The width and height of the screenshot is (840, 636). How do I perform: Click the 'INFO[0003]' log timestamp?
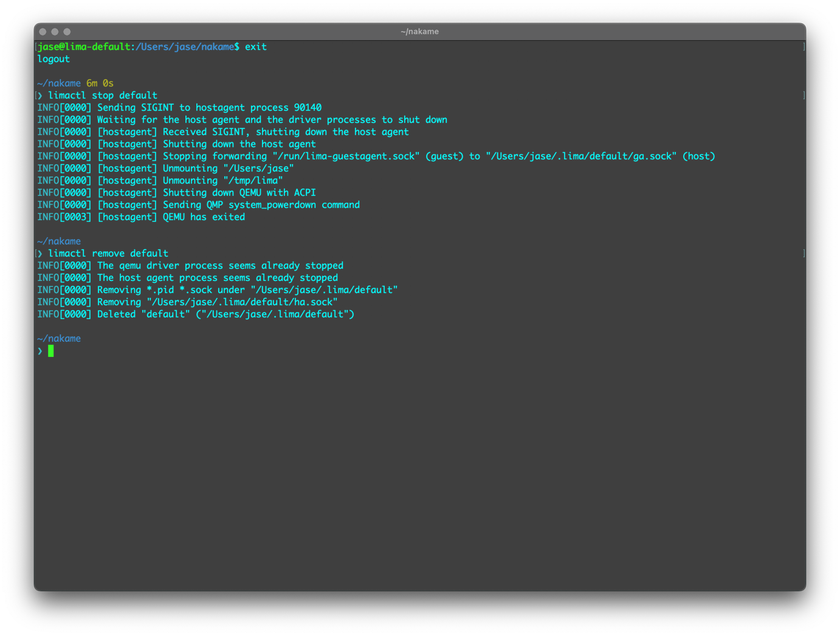[x=64, y=217]
